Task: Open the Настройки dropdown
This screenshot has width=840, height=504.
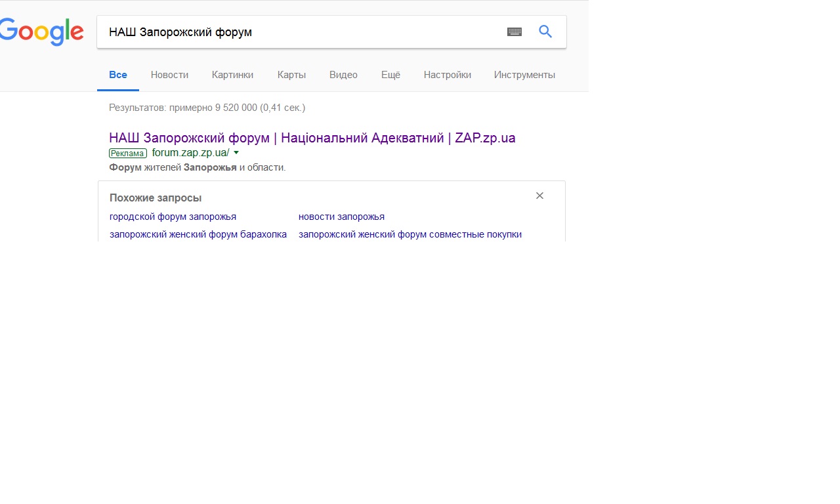Action: click(x=447, y=75)
